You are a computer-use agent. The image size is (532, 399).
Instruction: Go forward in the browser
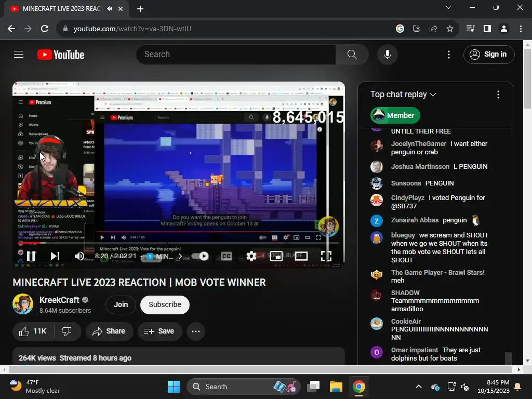click(x=28, y=29)
